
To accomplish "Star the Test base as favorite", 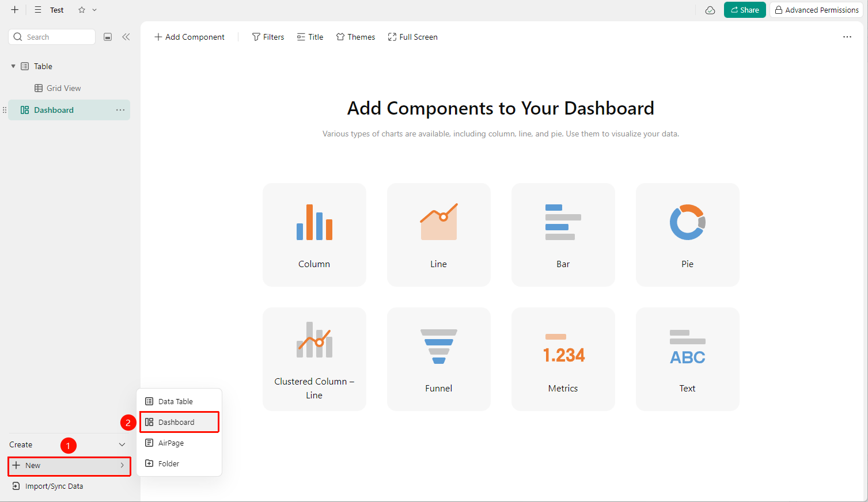I will click(x=82, y=10).
